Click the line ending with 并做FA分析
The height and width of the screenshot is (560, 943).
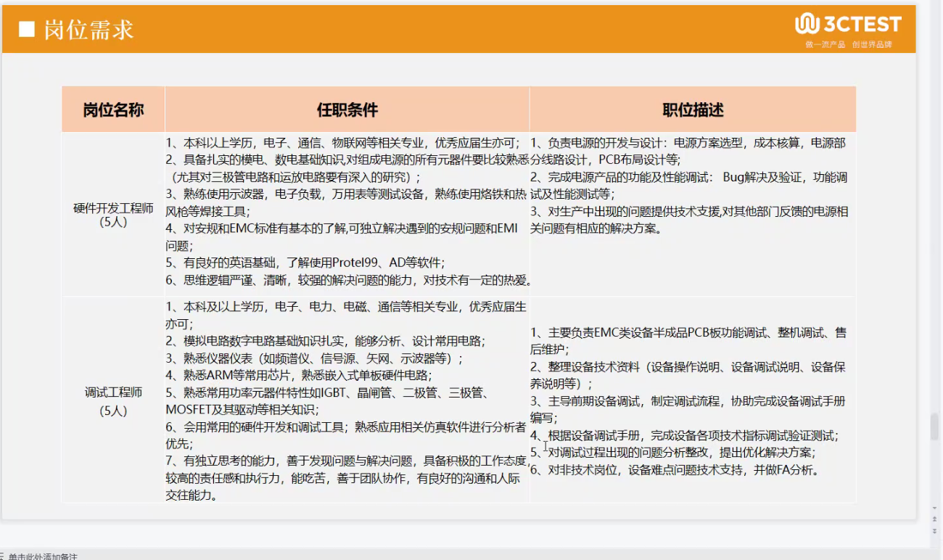(675, 469)
